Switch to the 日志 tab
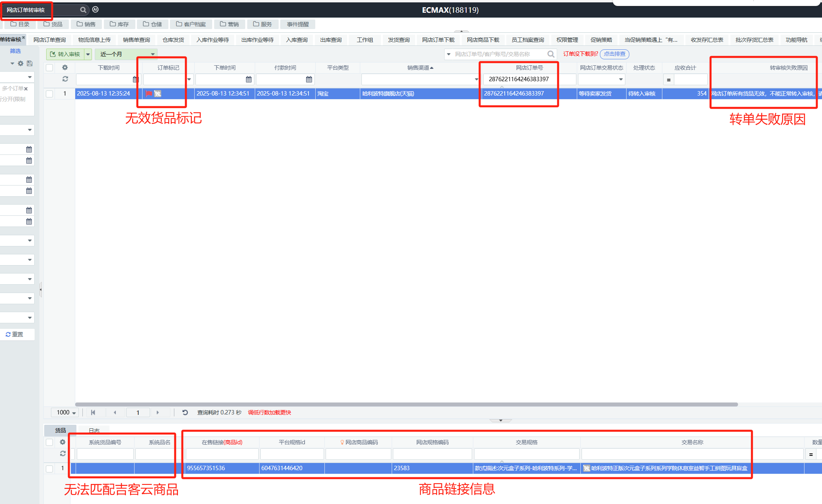The image size is (822, 504). tap(94, 430)
